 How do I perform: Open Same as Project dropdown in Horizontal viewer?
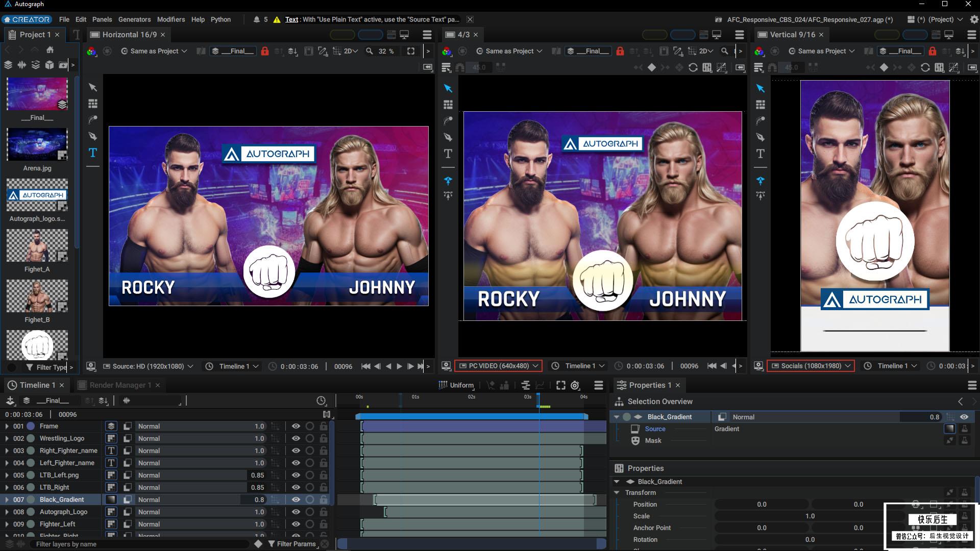154,51
